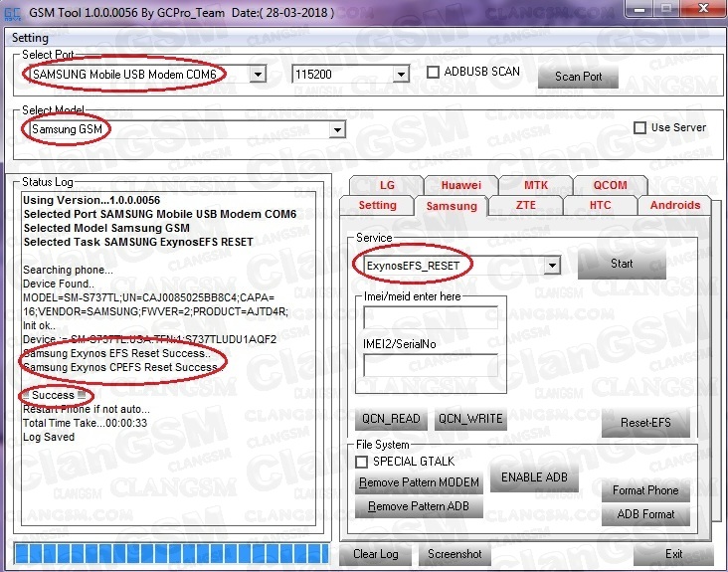Expand the Select Port dropdown arrow
This screenshot has height=572, width=728.
coord(258,74)
